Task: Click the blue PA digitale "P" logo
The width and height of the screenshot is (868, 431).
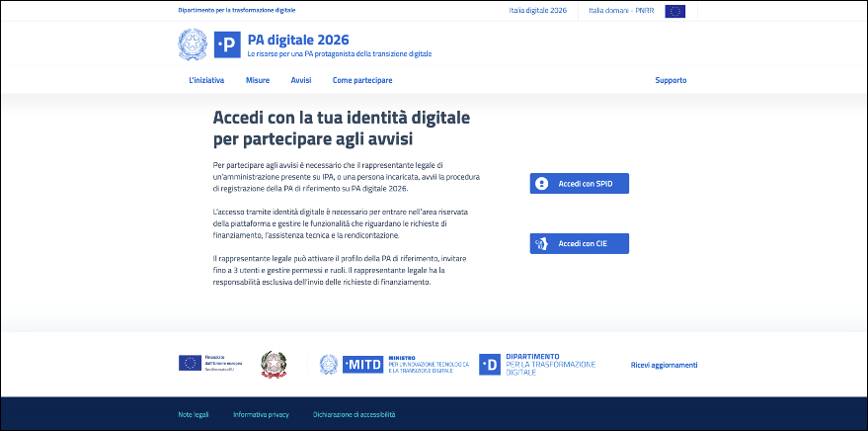Action: [x=227, y=44]
